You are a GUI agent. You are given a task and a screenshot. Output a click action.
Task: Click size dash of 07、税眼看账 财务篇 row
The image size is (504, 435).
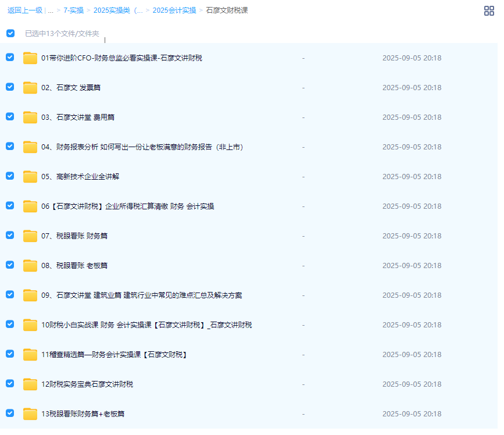[x=303, y=236]
